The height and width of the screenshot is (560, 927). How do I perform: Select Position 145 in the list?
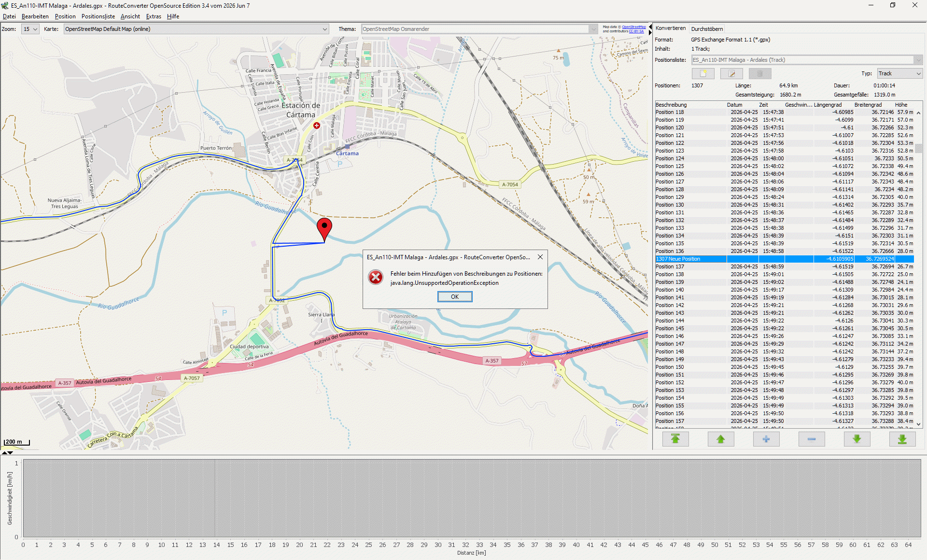(784, 328)
